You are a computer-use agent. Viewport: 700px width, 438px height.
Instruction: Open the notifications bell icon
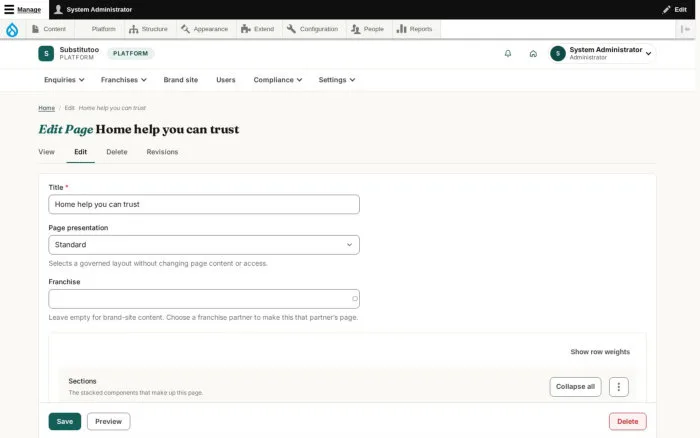(508, 54)
